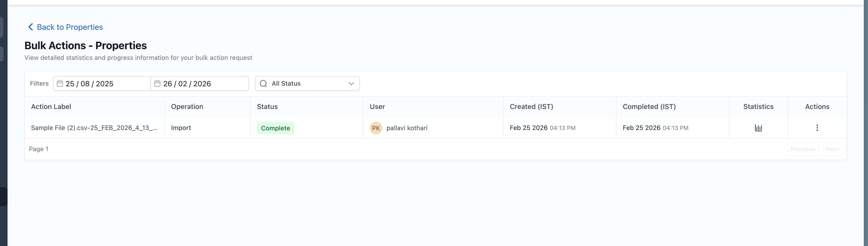
Task: Click the Complete status badge
Action: (x=275, y=128)
